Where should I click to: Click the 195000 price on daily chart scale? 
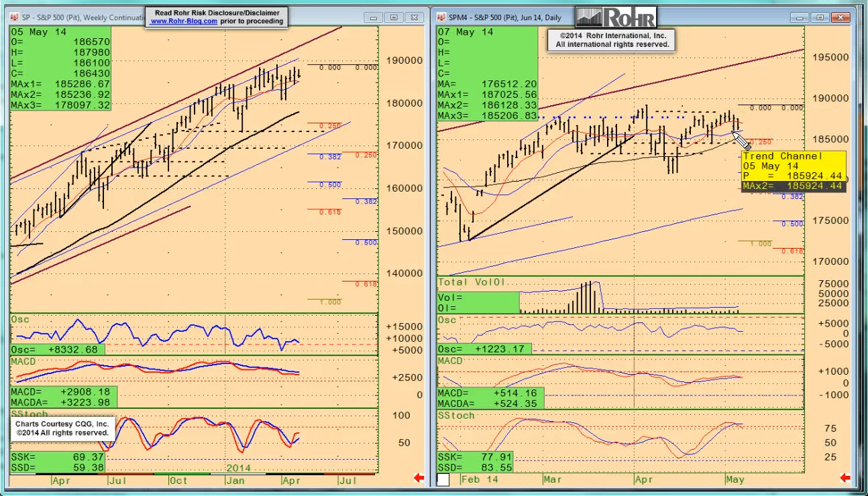832,57
